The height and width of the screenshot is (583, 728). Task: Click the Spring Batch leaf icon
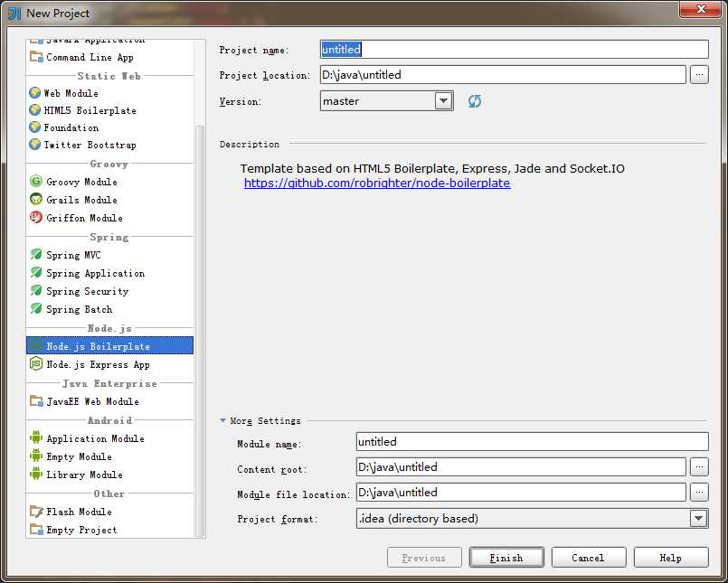click(x=36, y=309)
